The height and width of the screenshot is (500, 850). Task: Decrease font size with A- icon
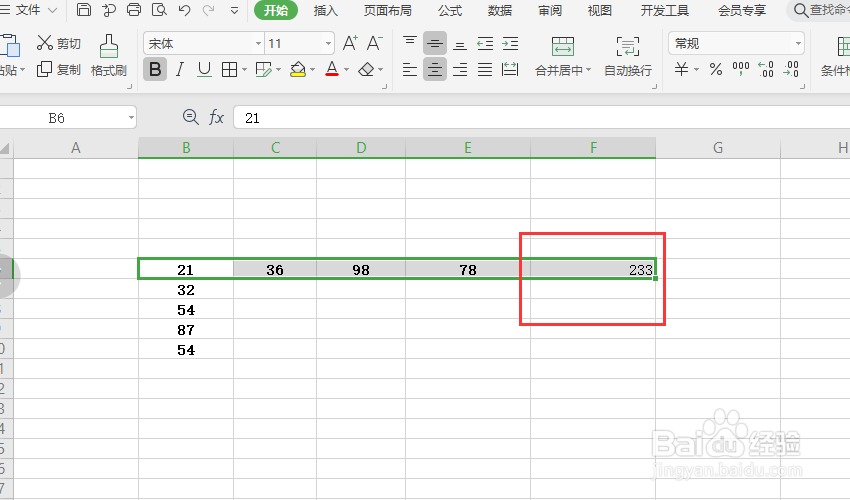coord(375,43)
